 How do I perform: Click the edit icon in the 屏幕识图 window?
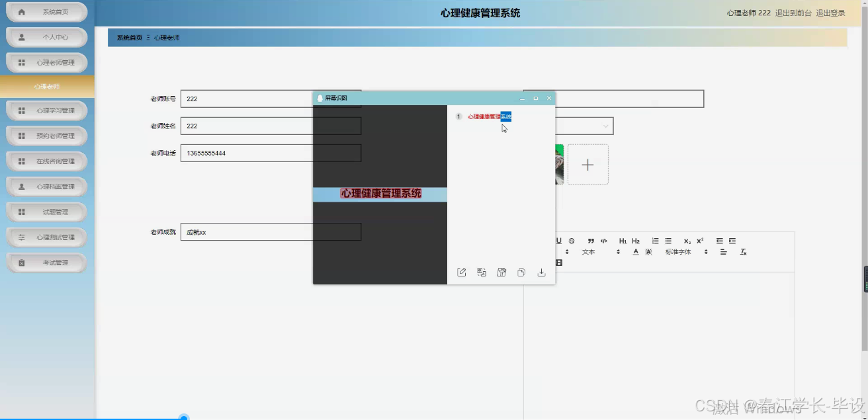[x=462, y=272]
